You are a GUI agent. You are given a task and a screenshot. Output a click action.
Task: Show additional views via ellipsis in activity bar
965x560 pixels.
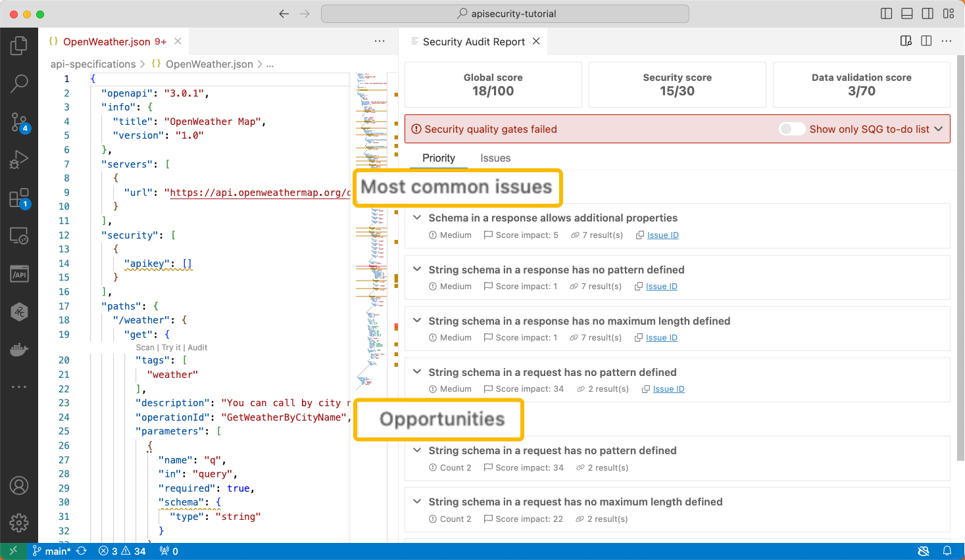(19, 387)
